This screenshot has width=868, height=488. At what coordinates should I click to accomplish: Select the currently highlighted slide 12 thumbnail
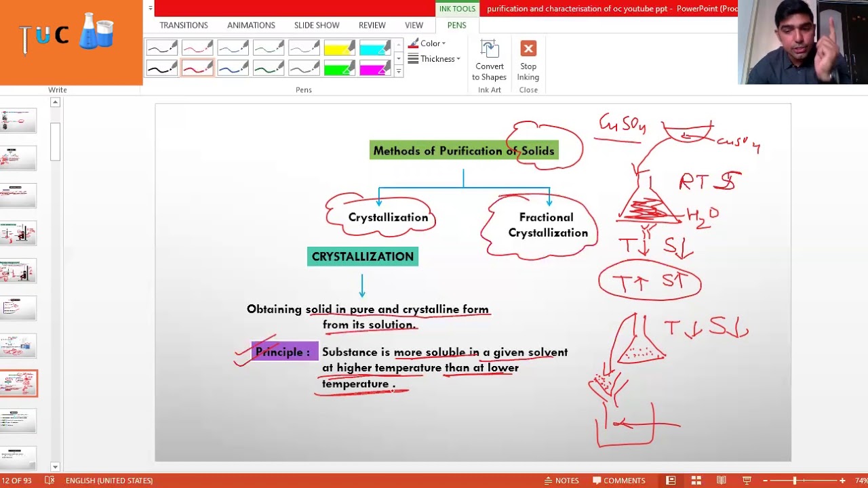click(x=18, y=384)
